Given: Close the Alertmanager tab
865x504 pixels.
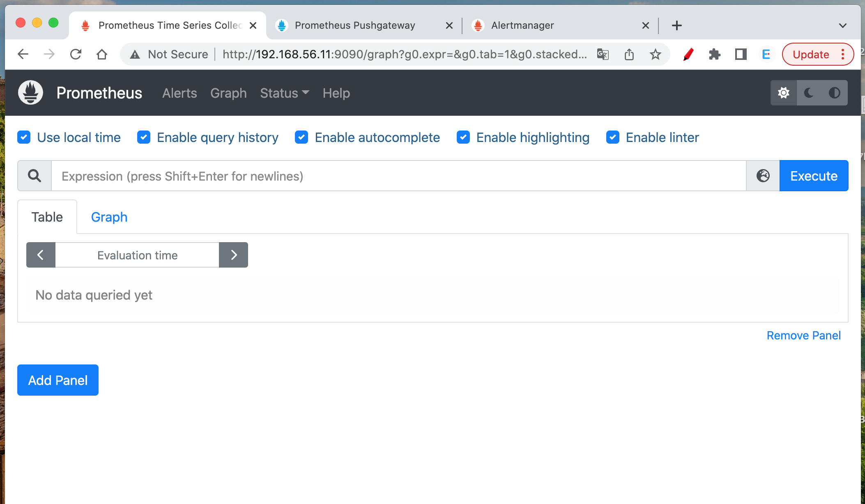Looking at the screenshot, I should (646, 25).
